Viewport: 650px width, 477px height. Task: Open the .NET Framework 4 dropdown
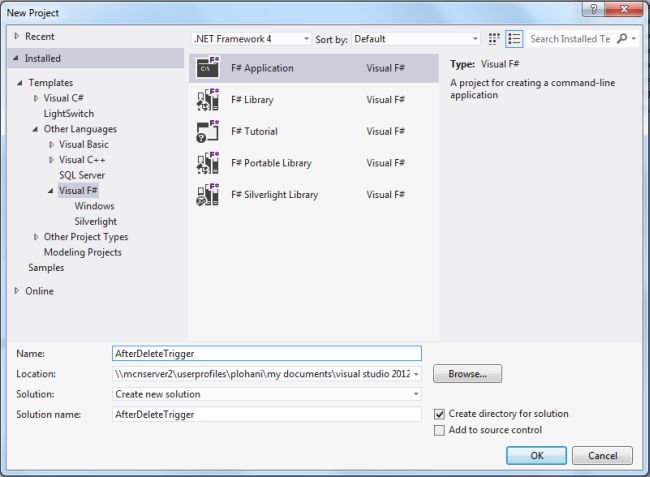pos(251,39)
